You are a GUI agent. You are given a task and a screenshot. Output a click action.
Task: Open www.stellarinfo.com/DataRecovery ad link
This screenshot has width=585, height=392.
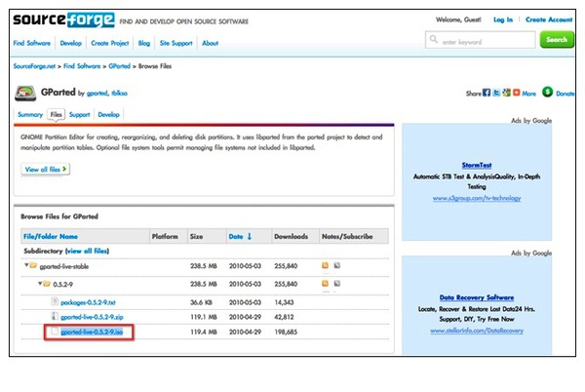click(477, 331)
